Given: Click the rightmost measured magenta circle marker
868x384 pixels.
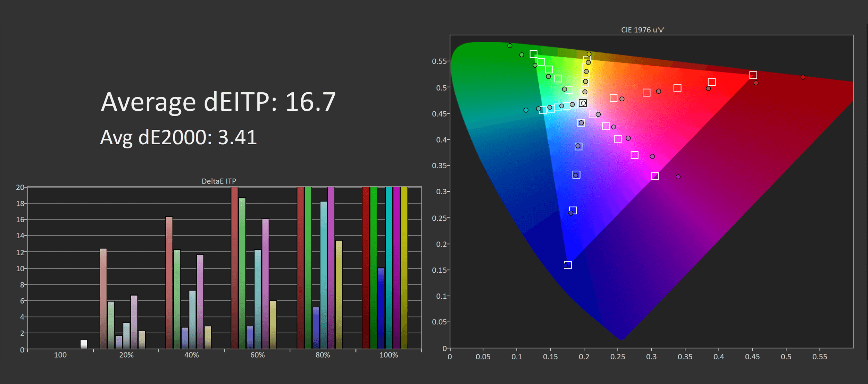Looking at the screenshot, I should 678,177.
